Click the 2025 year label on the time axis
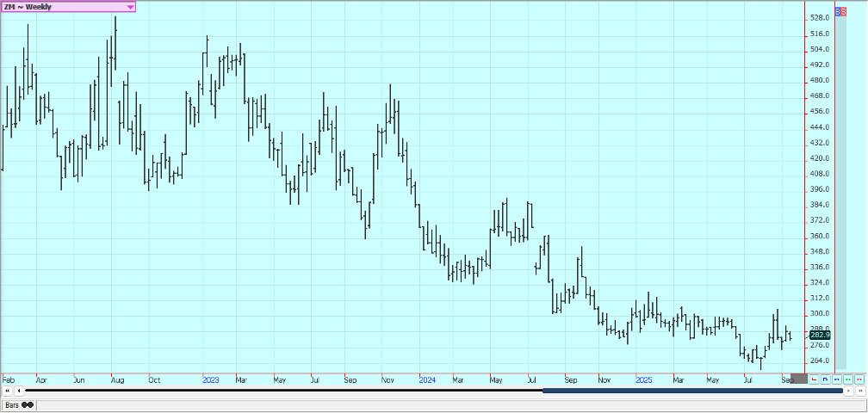 pos(644,380)
